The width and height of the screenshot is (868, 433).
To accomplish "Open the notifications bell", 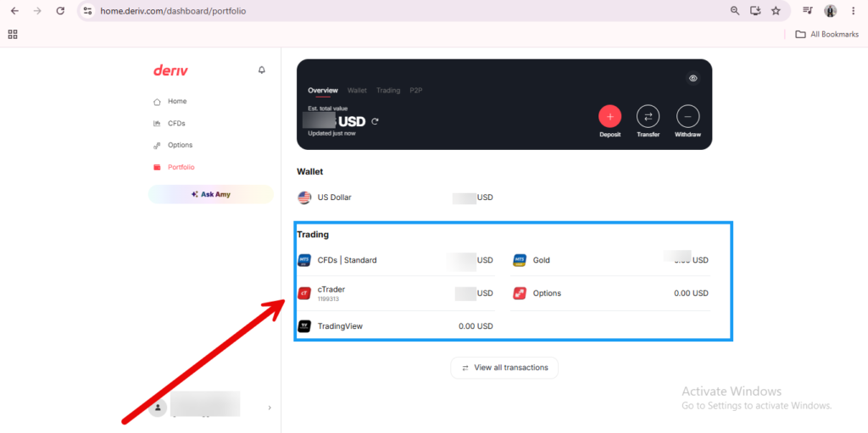I will tap(262, 70).
